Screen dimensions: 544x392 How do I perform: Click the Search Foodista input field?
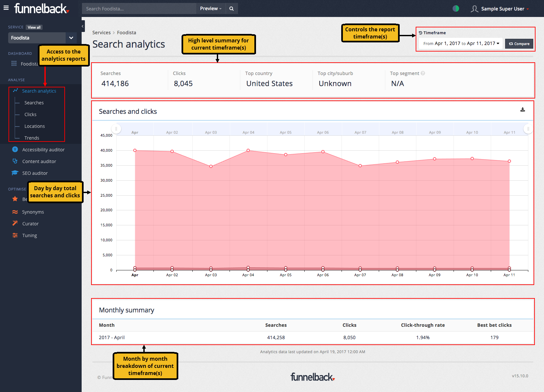tap(137, 8)
